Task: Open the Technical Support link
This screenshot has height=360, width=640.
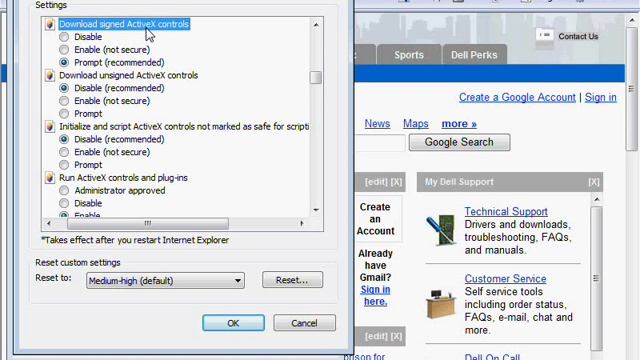Action: (506, 211)
